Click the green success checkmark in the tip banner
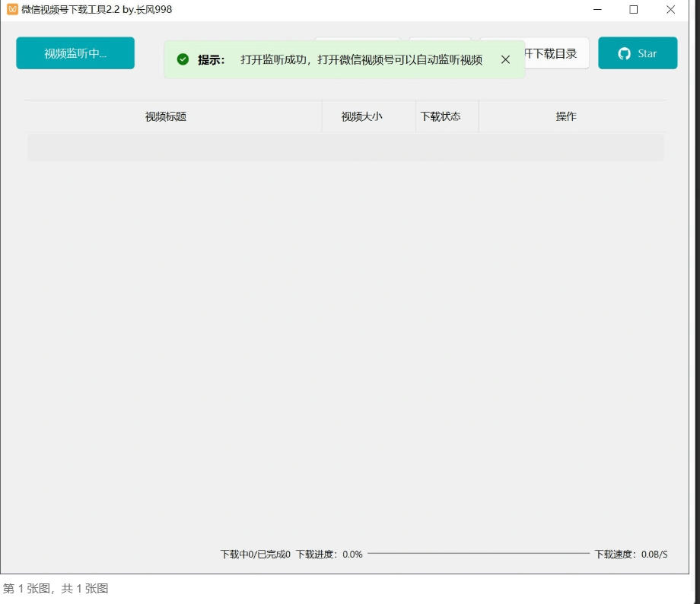The width and height of the screenshot is (700, 604). point(183,59)
